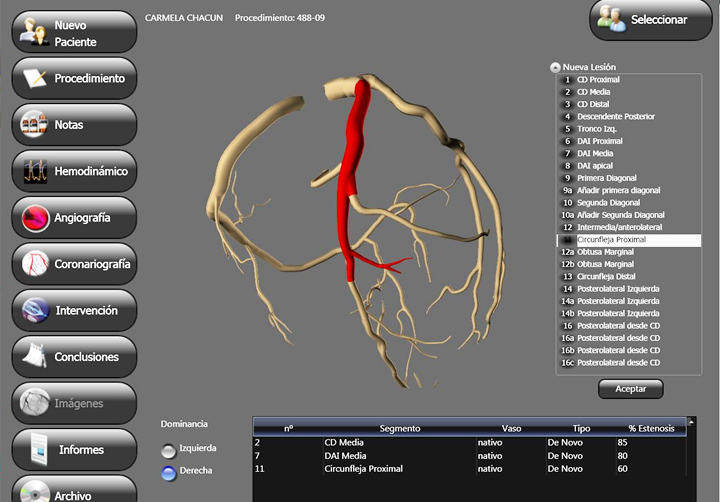The image size is (720, 502).
Task: Open the Notas bookshelf icon
Action: click(34, 125)
